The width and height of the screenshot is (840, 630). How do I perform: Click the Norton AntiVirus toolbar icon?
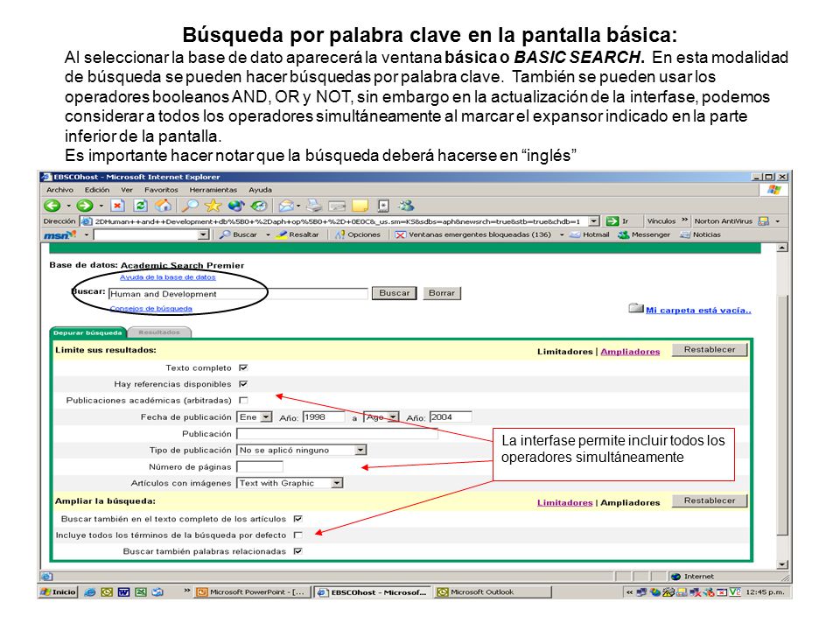point(763,220)
